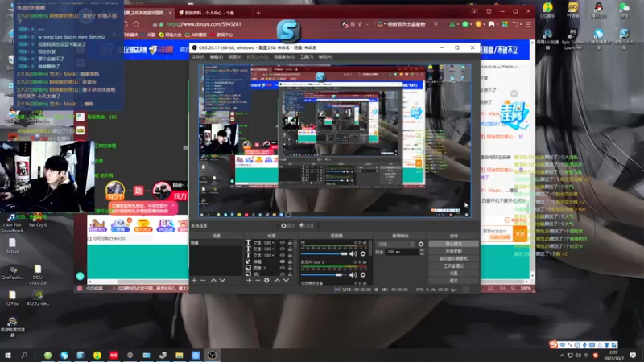The width and height of the screenshot is (644, 362).
Task: Open the DDU v18.0.2.8 desktop icon
Action: coord(37,274)
